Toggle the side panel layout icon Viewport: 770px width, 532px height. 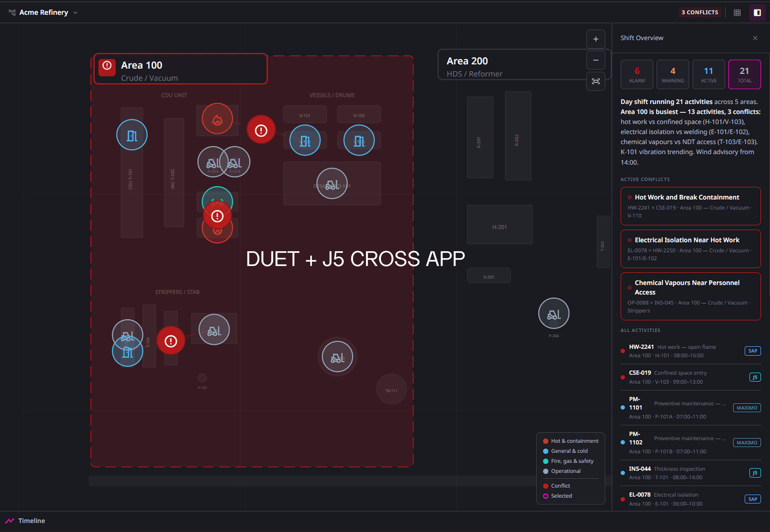(757, 12)
